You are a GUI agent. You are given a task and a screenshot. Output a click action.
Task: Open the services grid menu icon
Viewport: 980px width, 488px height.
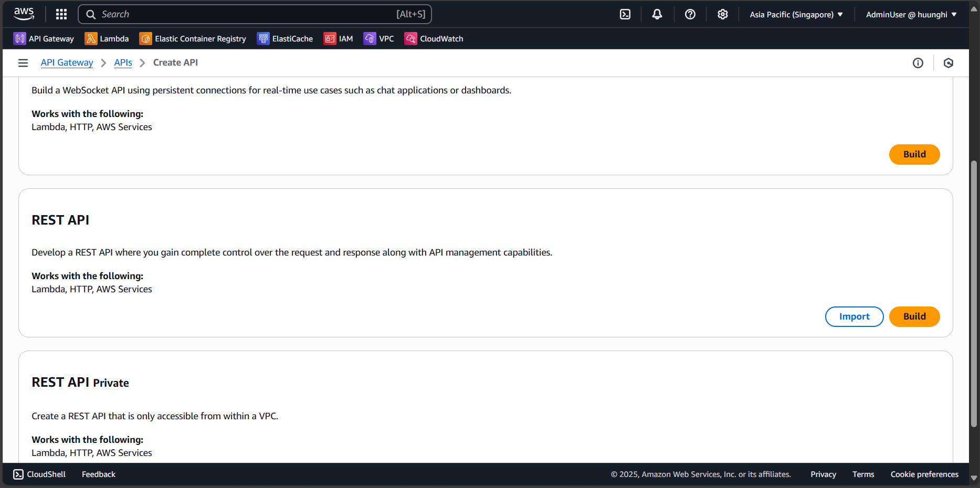point(61,14)
